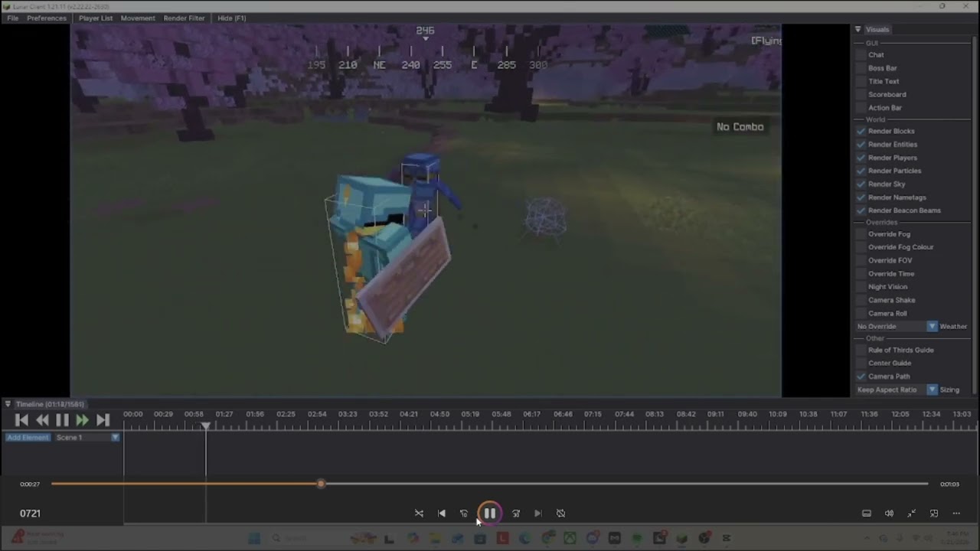Enable the Action Bar checkbox

pyautogui.click(x=861, y=108)
